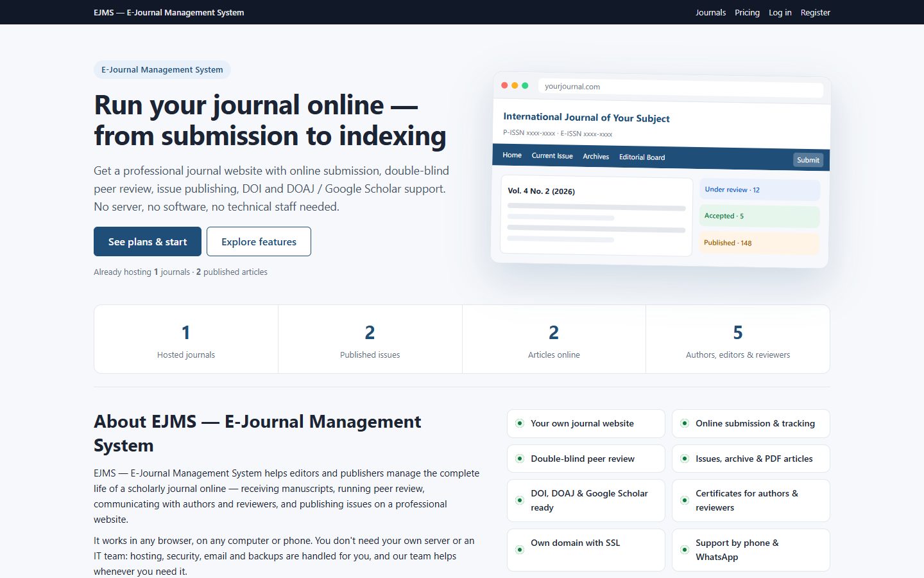Select Archives in the preview navigation

pos(595,156)
